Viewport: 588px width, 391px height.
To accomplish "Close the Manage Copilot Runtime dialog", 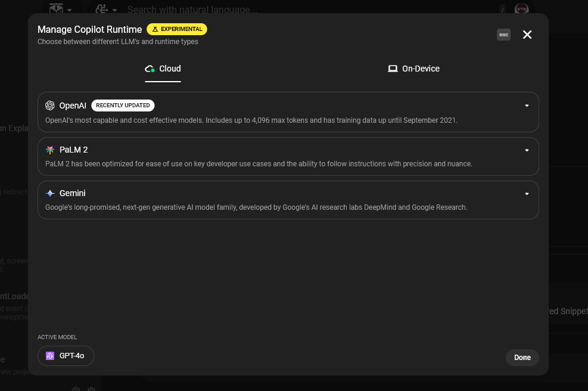I will click(527, 35).
